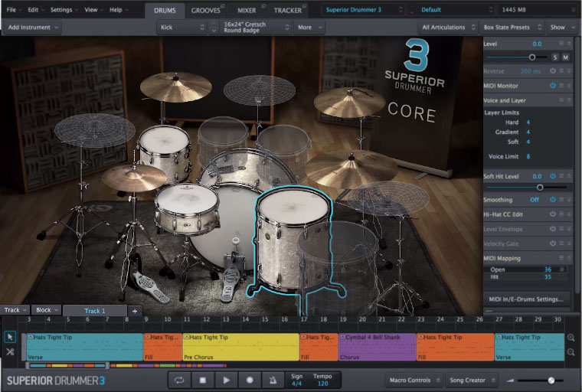The width and height of the screenshot is (582, 392).
Task: Open the Block menu button
Action: click(x=47, y=310)
